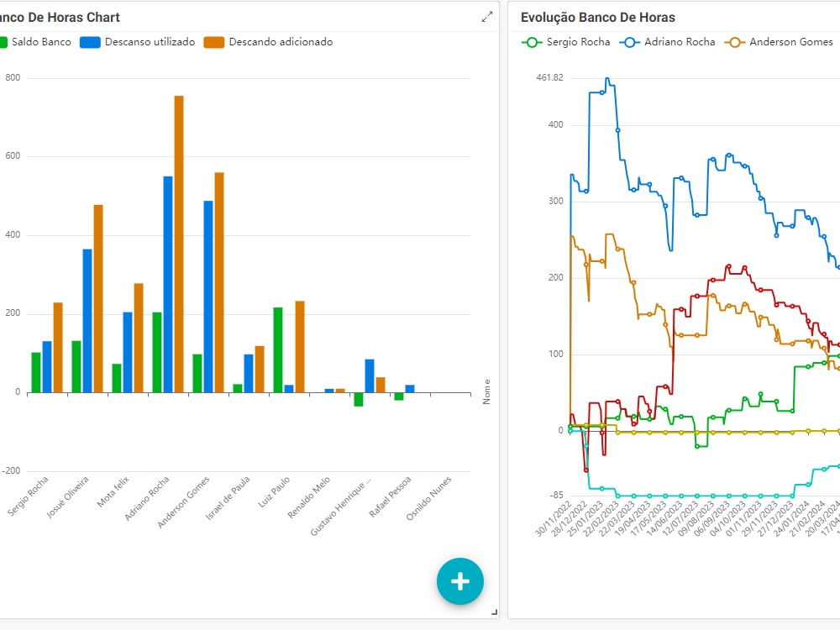Viewport: 840px width, 630px height.
Task: Toggle Saldo Banco legend series
Action: (35, 42)
